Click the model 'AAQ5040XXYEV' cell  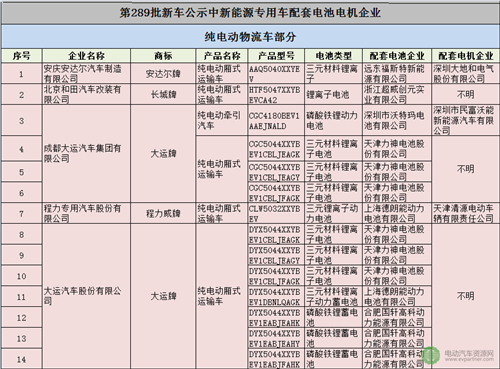[276, 74]
